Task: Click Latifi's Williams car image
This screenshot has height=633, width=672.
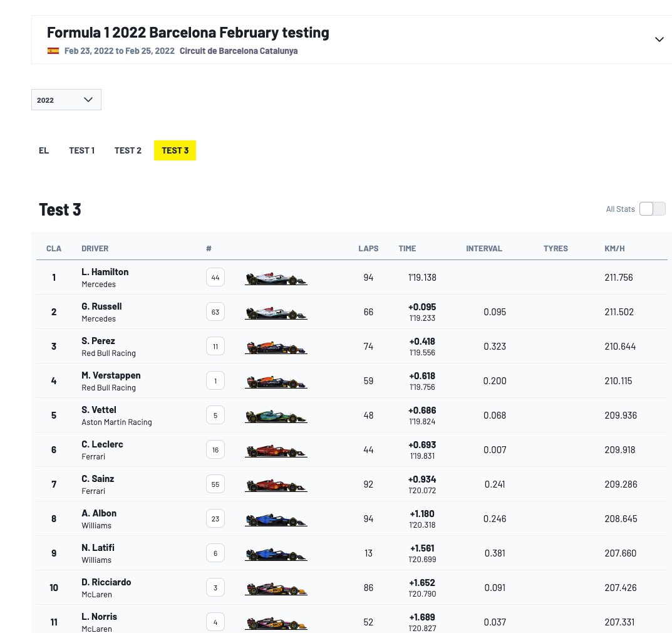Action: click(276, 554)
